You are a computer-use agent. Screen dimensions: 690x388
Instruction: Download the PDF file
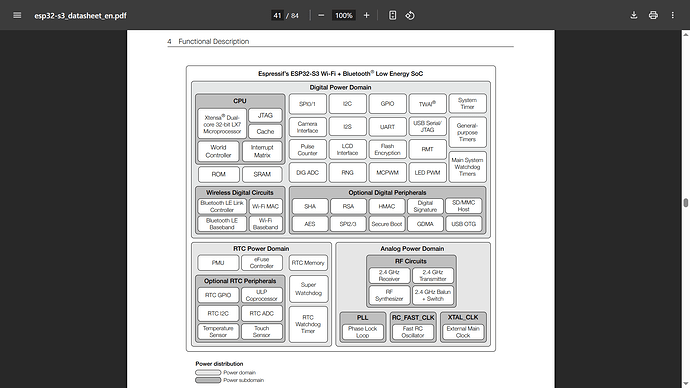tap(634, 15)
